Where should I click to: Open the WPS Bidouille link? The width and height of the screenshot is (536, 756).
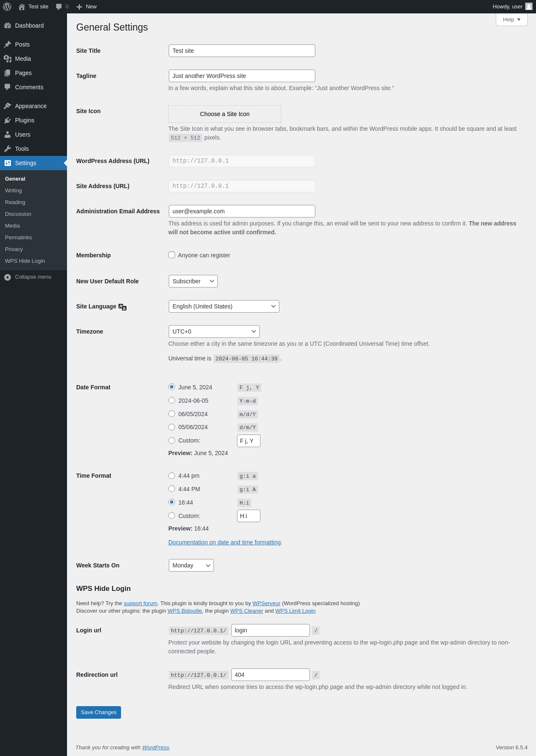tap(185, 611)
